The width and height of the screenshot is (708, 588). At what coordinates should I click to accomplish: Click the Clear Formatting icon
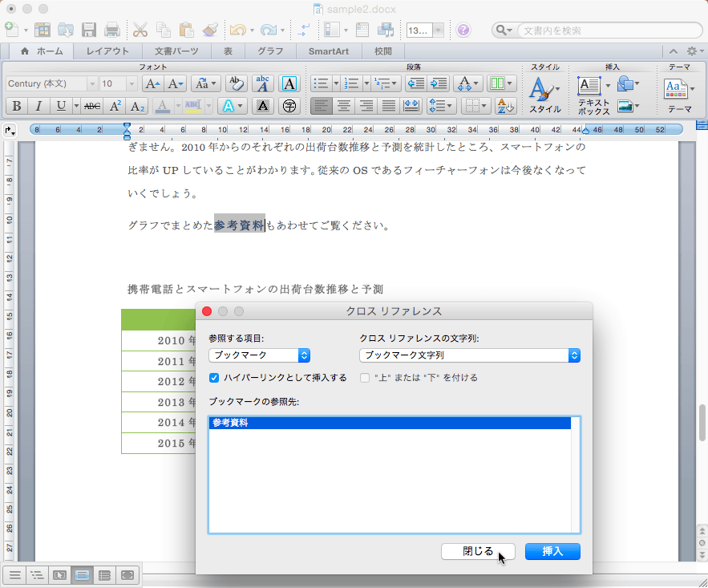click(237, 83)
